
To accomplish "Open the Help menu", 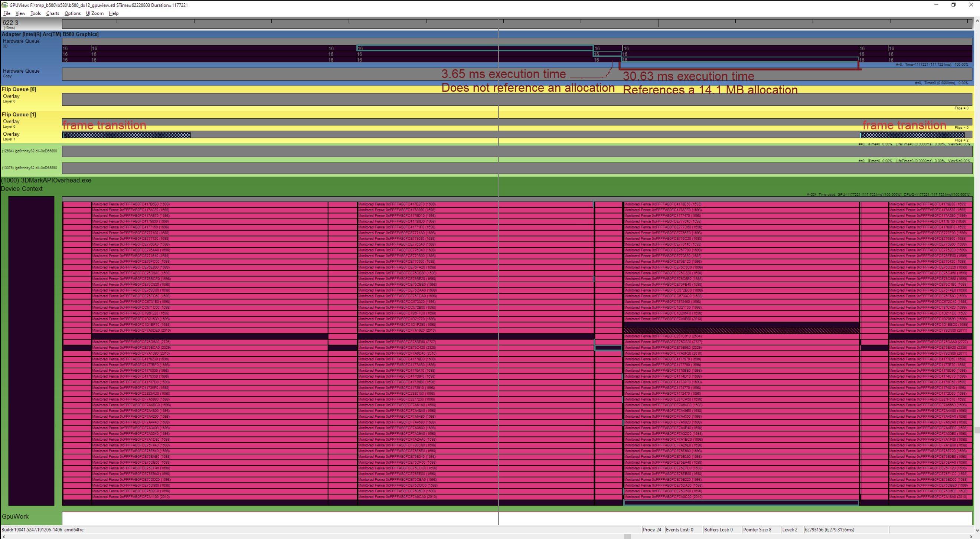I will click(x=113, y=13).
